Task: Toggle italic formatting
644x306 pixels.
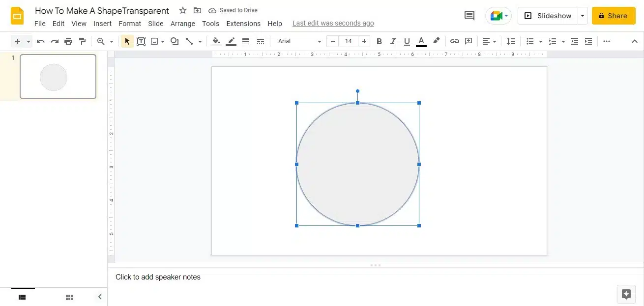Action: tap(393, 41)
